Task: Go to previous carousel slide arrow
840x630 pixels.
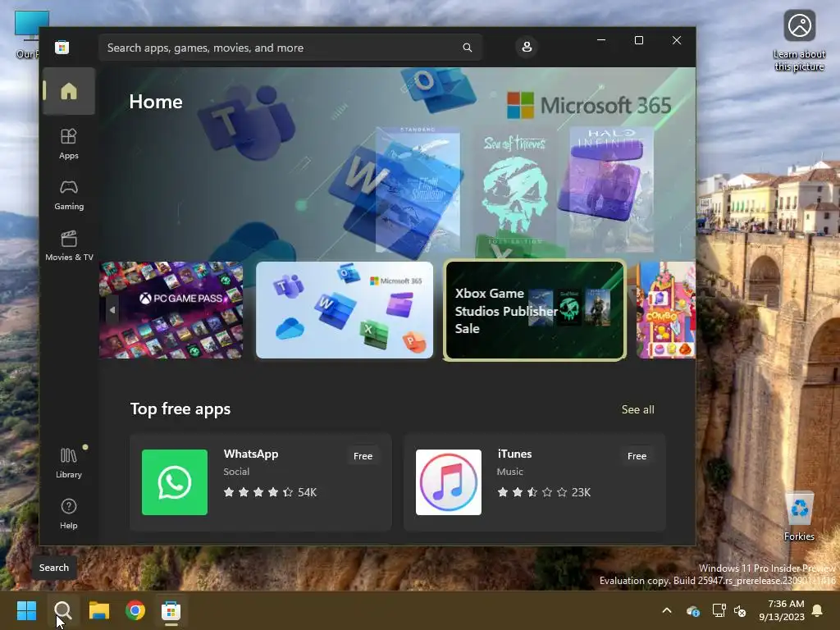Action: tap(112, 310)
